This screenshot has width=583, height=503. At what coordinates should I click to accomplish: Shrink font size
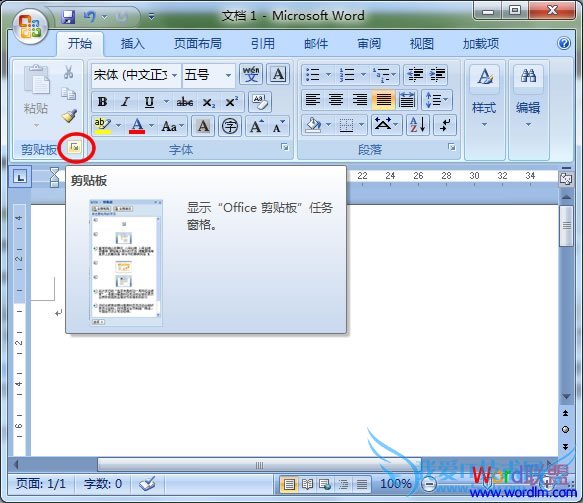[x=278, y=126]
